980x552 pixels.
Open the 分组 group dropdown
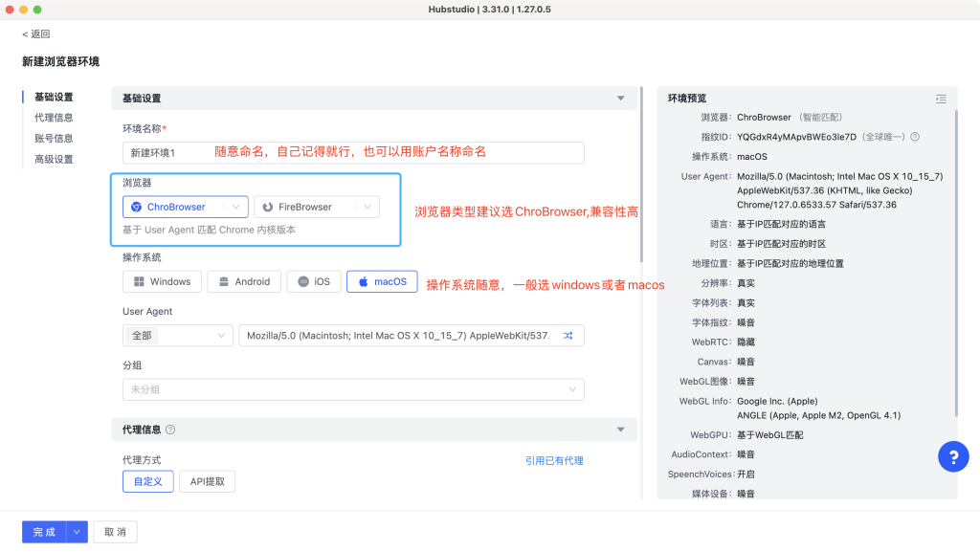click(353, 389)
